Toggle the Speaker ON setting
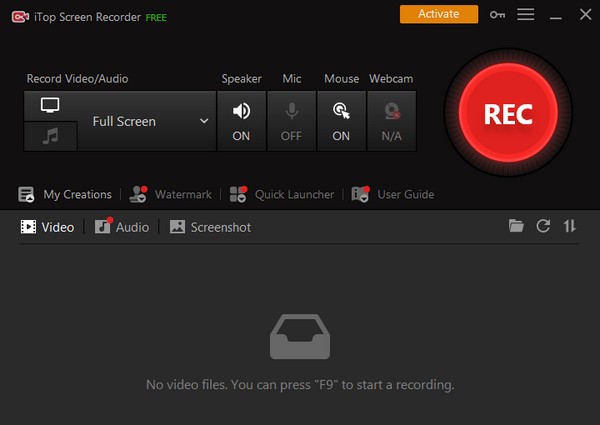This screenshot has height=425, width=600. [241, 121]
